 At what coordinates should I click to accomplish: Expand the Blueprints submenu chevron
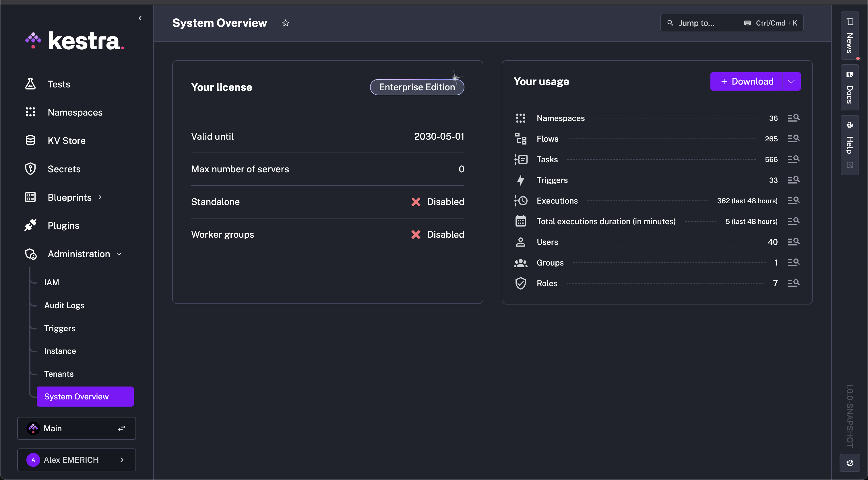[x=100, y=197]
